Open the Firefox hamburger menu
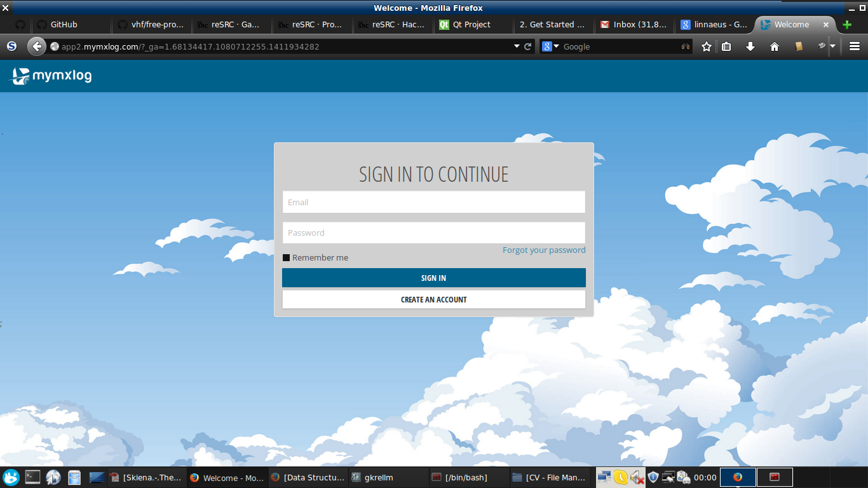868x488 pixels. click(854, 46)
